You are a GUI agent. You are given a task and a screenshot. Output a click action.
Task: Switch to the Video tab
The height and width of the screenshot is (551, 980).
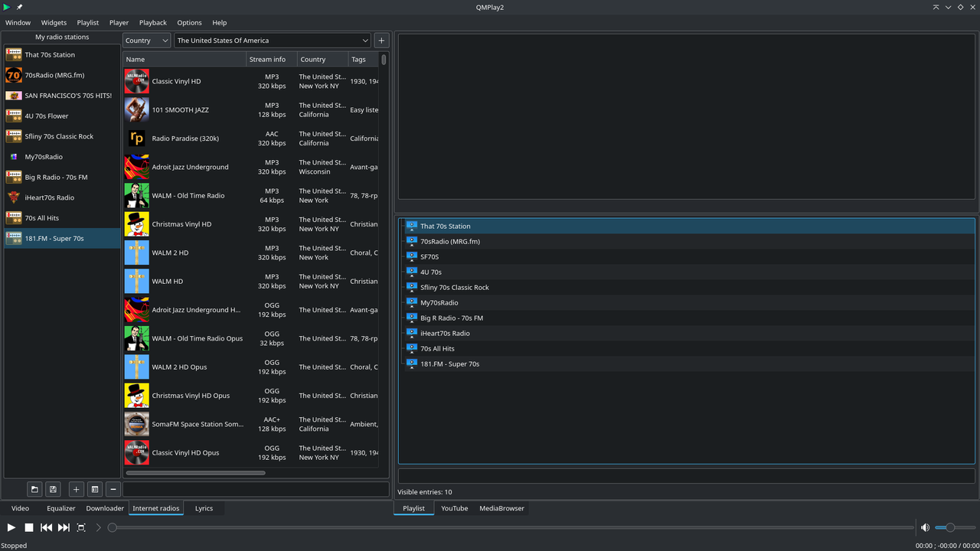(x=21, y=508)
